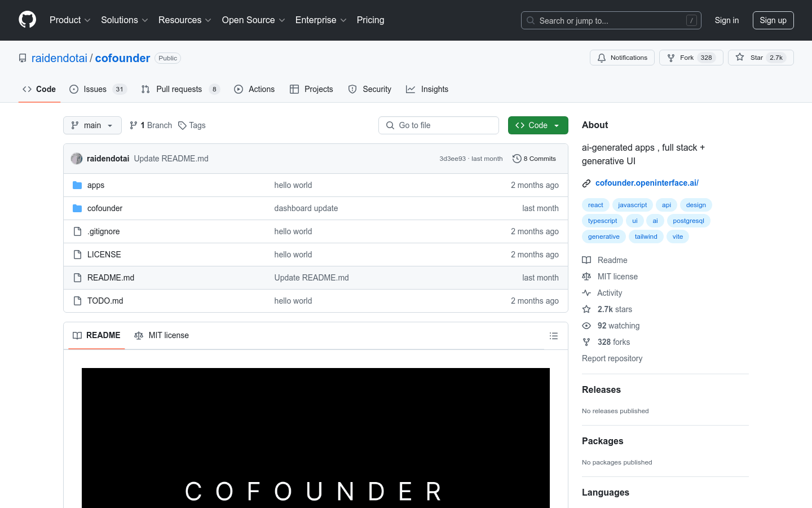
Task: Click the repository icon beside raidendotai
Action: pyautogui.click(x=23, y=58)
